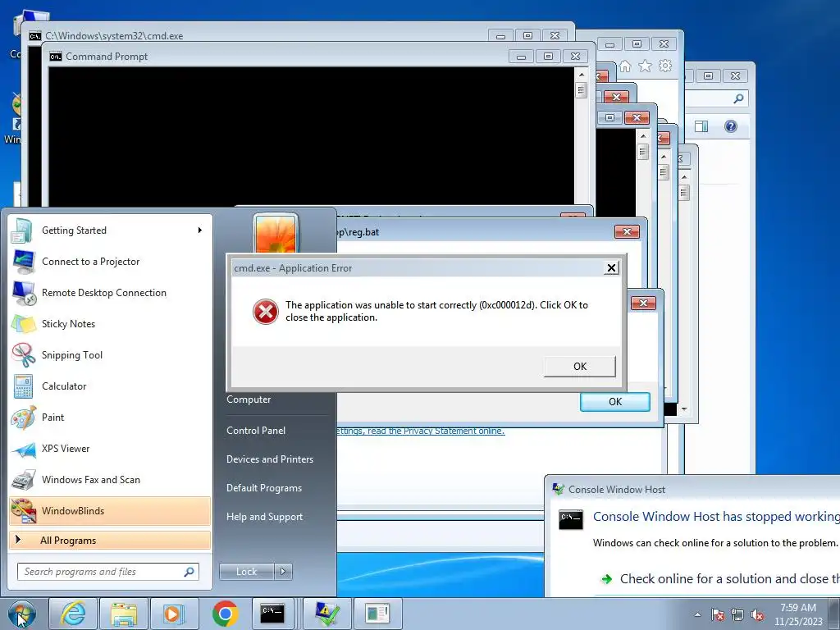840x630 pixels.
Task: Click the muted volume tray icon
Action: point(757,614)
